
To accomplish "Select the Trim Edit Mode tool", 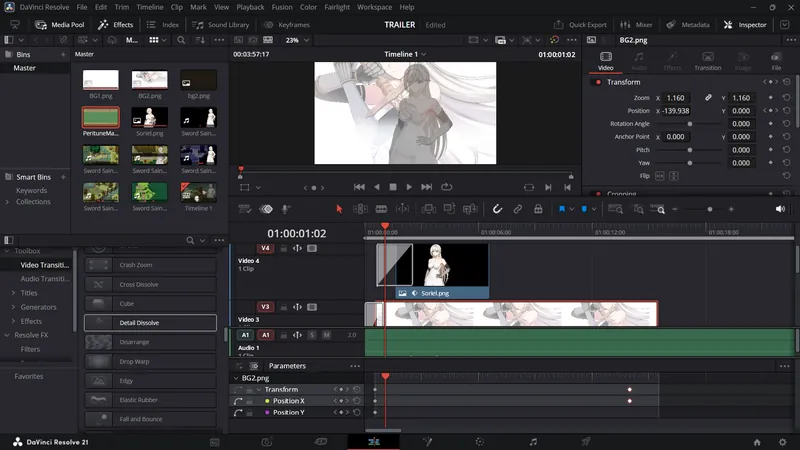I will click(x=360, y=209).
